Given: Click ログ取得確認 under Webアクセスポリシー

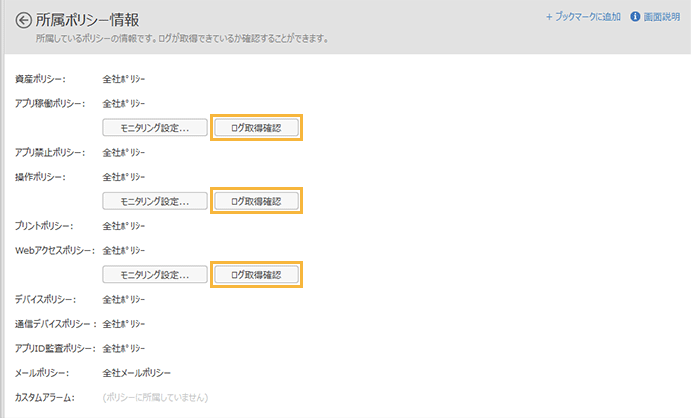Looking at the screenshot, I should point(256,275).
